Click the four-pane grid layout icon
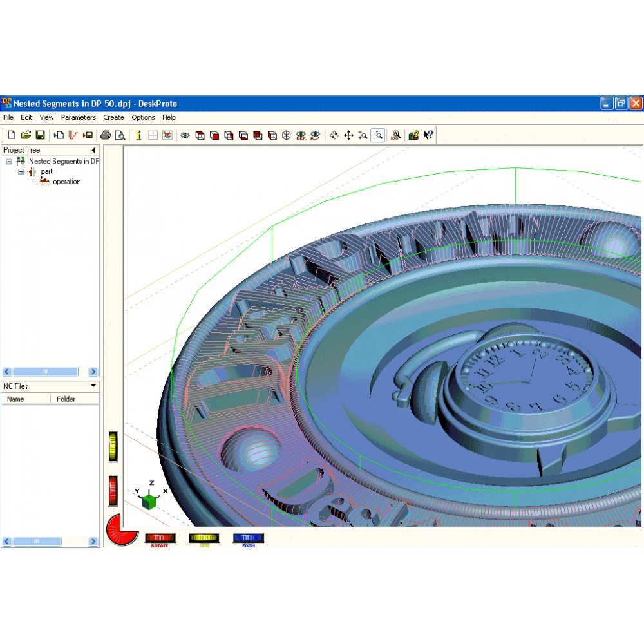 pyautogui.click(x=153, y=135)
